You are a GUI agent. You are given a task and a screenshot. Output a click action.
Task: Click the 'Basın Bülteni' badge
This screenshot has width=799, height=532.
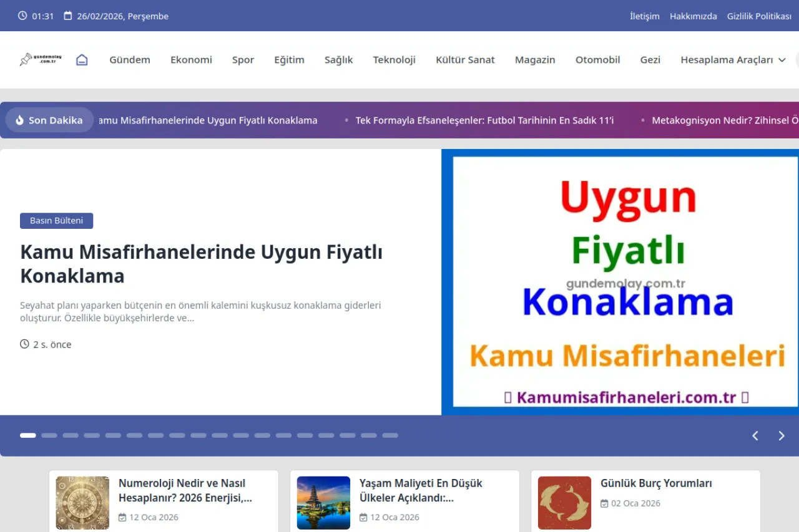coord(56,220)
